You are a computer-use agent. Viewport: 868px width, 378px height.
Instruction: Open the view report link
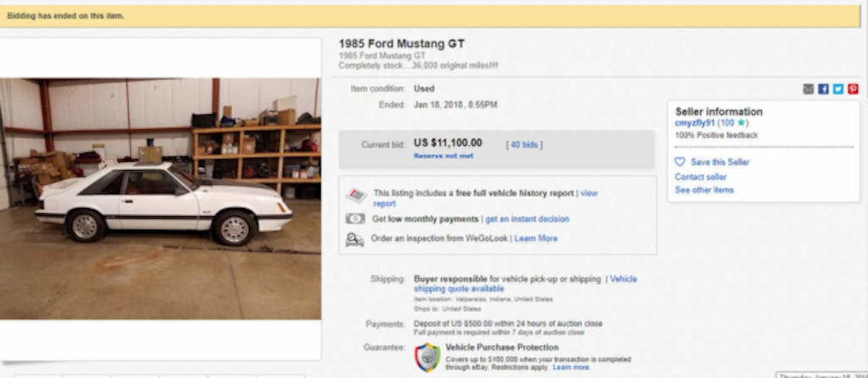pos(588,194)
